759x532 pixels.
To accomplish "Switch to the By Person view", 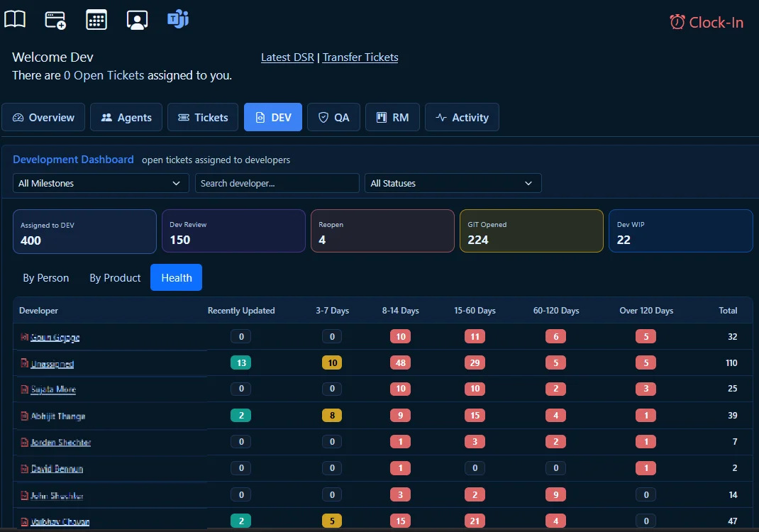I will (46, 278).
